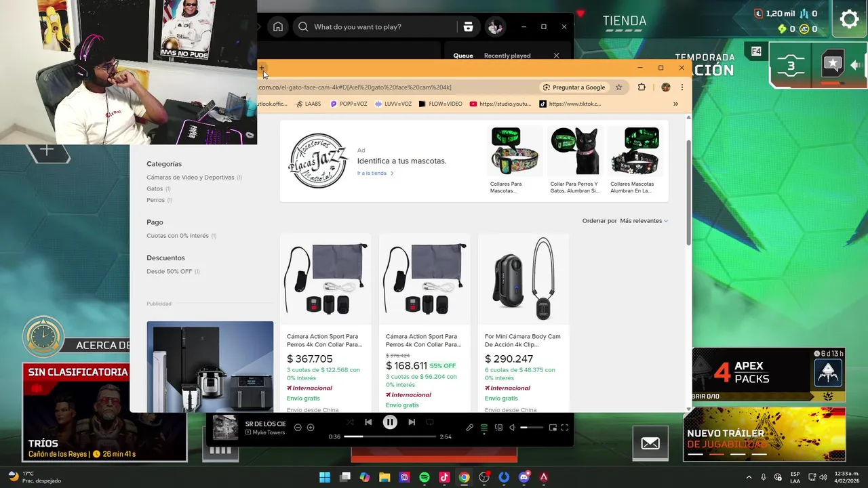Open the LAABS bookmark
The width and height of the screenshot is (868, 488).
309,104
